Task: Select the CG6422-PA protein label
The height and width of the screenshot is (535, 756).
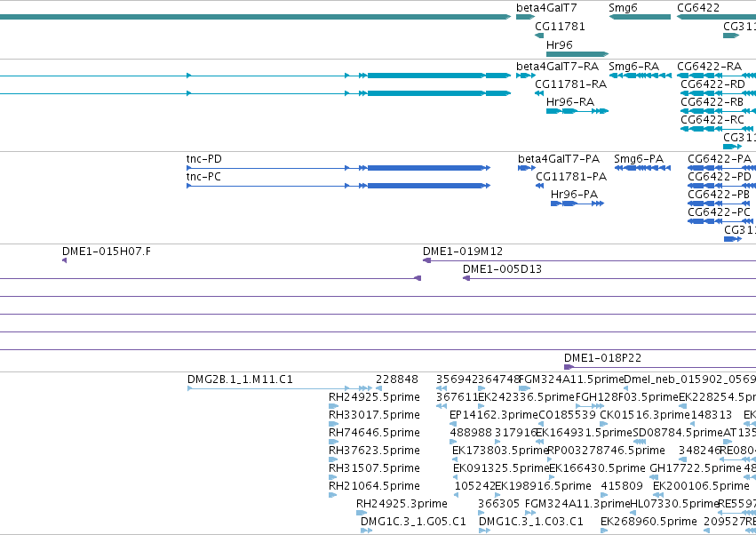Action: tap(720, 159)
